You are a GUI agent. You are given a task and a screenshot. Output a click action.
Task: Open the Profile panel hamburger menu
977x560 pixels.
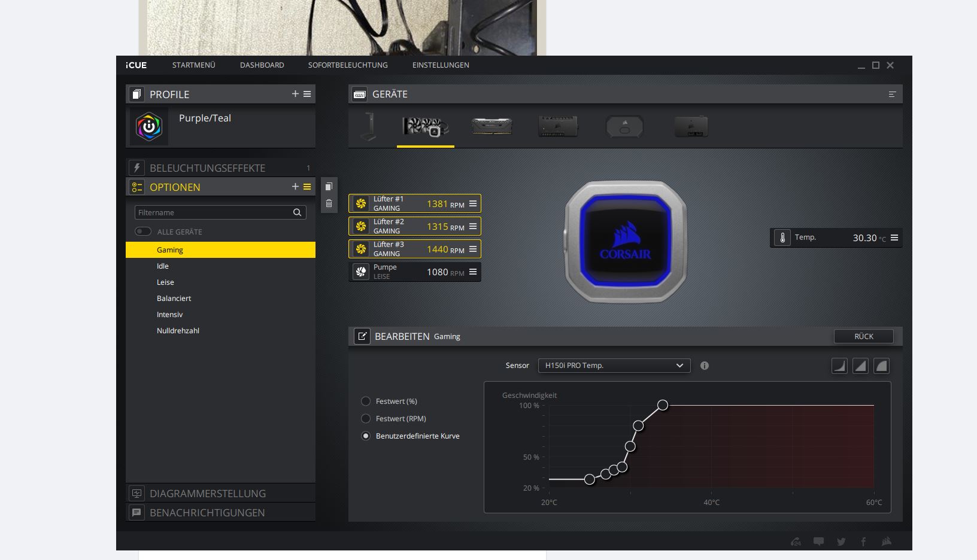pos(307,94)
